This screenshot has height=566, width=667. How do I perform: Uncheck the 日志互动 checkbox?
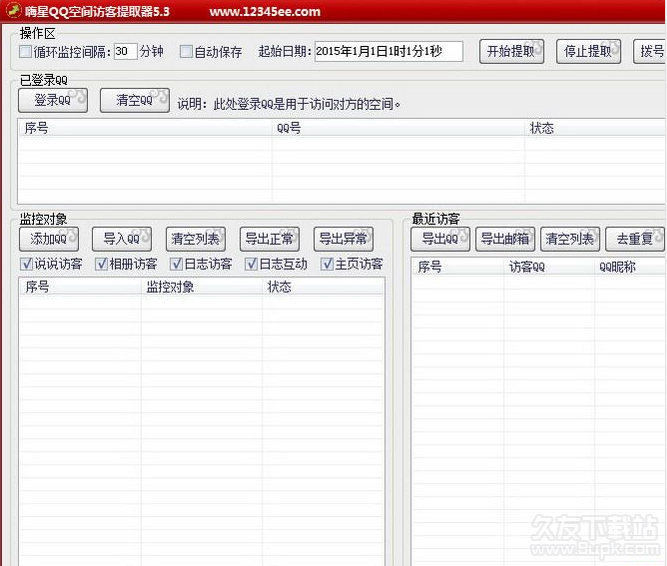point(251,264)
